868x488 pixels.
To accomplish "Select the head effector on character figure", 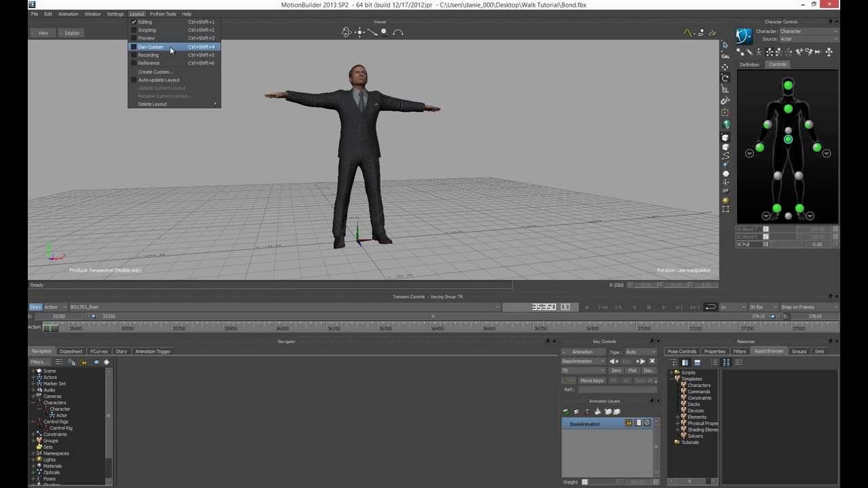I will (788, 85).
